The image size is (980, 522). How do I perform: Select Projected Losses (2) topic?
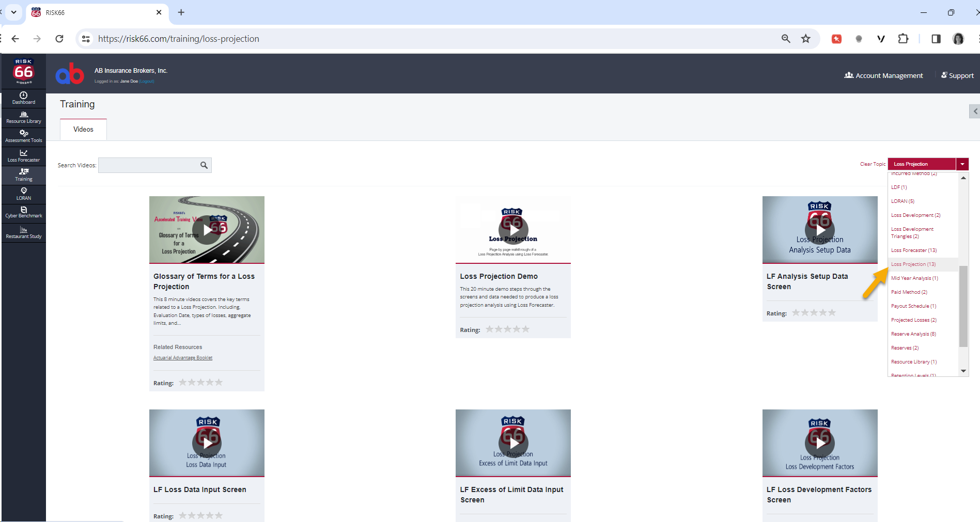point(913,320)
